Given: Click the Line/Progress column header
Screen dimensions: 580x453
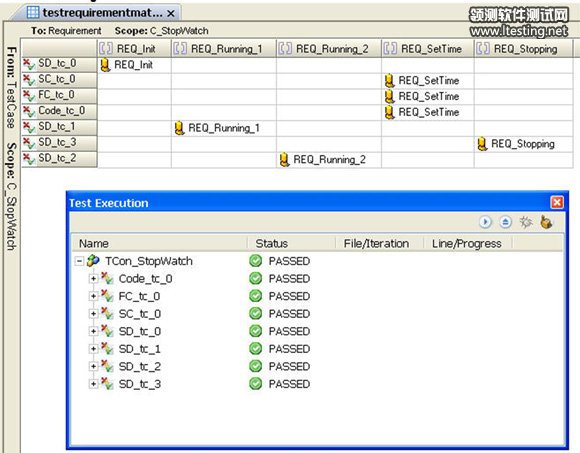Looking at the screenshot, I should 468,243.
